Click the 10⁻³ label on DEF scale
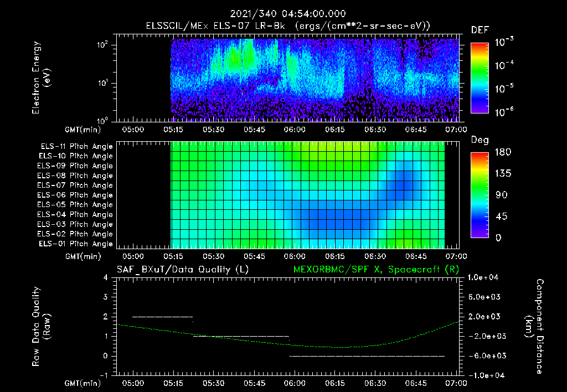Image resolution: width=567 pixels, height=392 pixels. click(x=504, y=42)
